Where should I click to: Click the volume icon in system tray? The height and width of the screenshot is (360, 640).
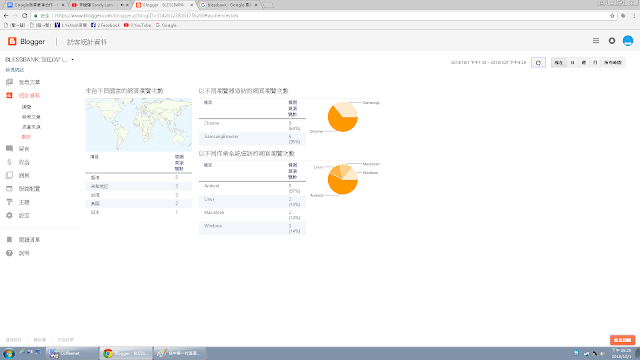(x=602, y=353)
